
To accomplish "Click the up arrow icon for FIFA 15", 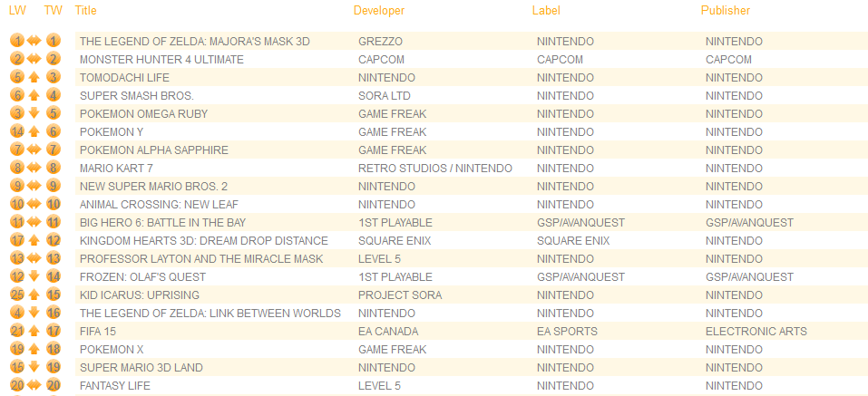I will (x=34, y=332).
